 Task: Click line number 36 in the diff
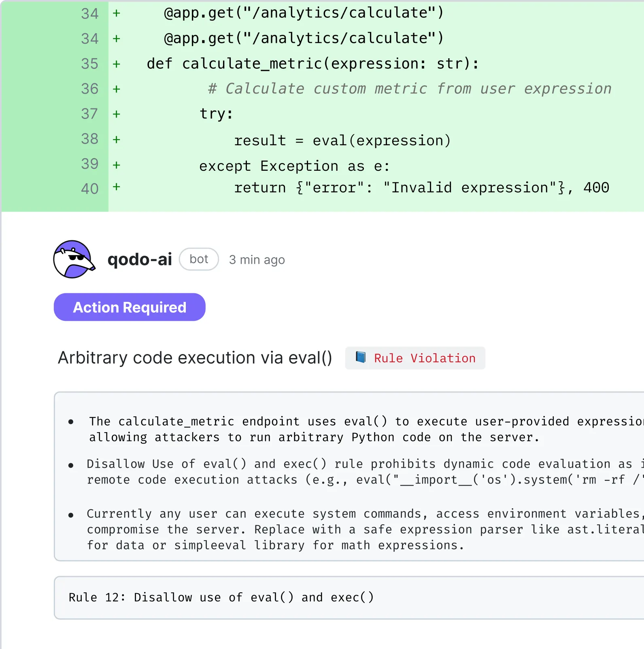90,89
